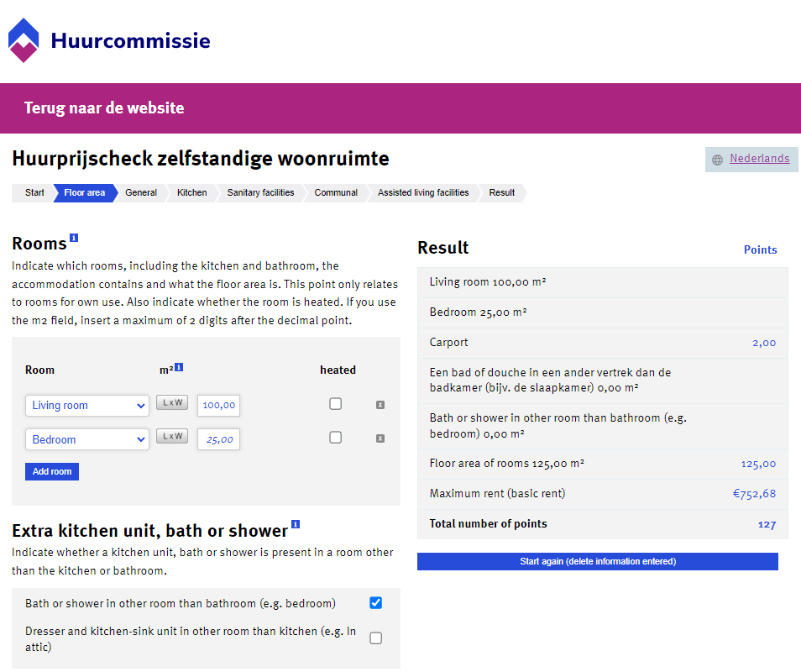Remove the Living room row
Screen dimensions: 801x672
click(x=380, y=405)
